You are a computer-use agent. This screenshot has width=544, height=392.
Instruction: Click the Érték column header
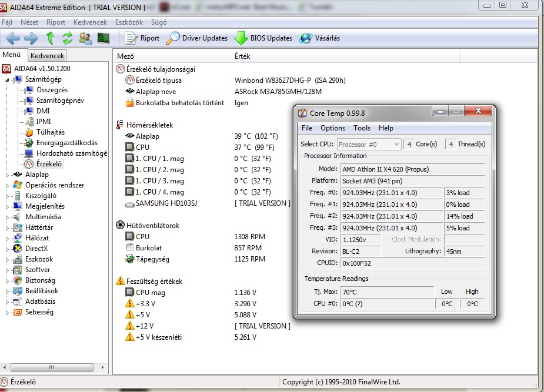tap(345, 56)
